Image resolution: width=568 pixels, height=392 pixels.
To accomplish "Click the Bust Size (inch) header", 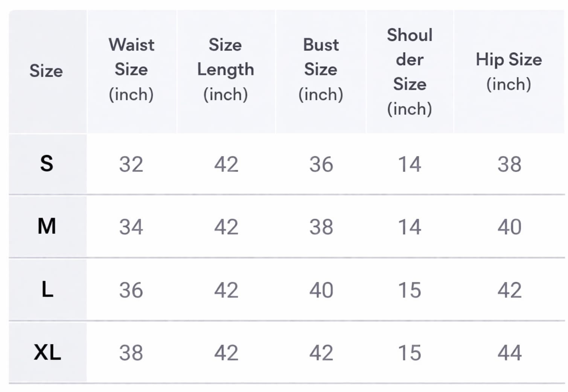I will (x=321, y=70).
